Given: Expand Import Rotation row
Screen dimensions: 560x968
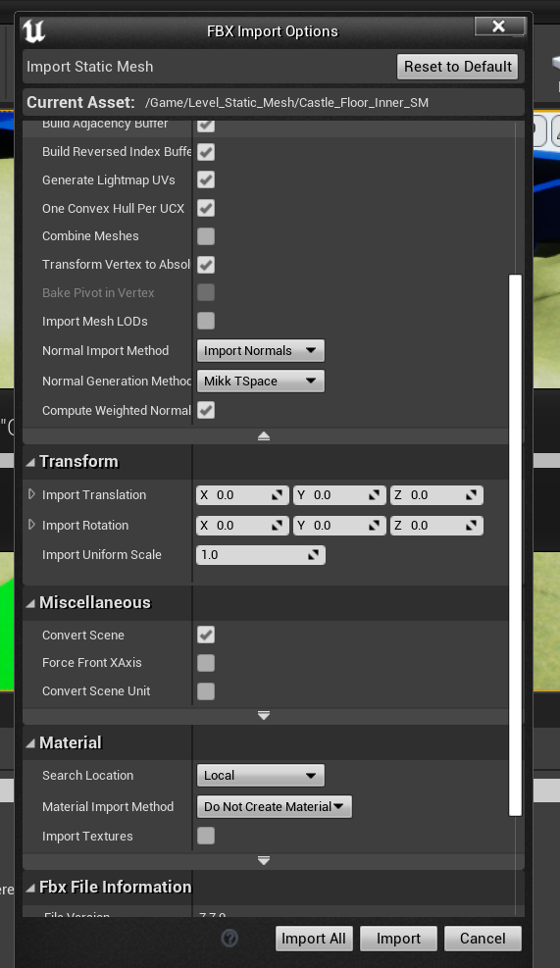Looking at the screenshot, I should click(x=31, y=525).
